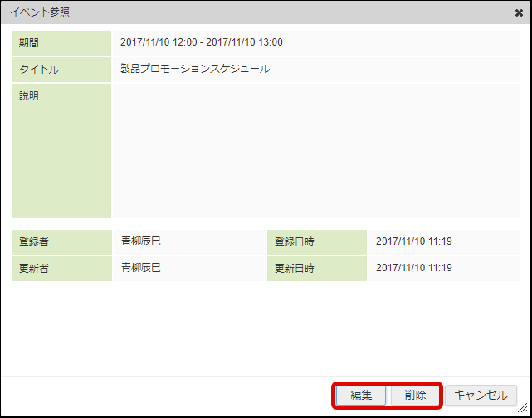
Task: Click the キャンセル button
Action: [x=481, y=396]
